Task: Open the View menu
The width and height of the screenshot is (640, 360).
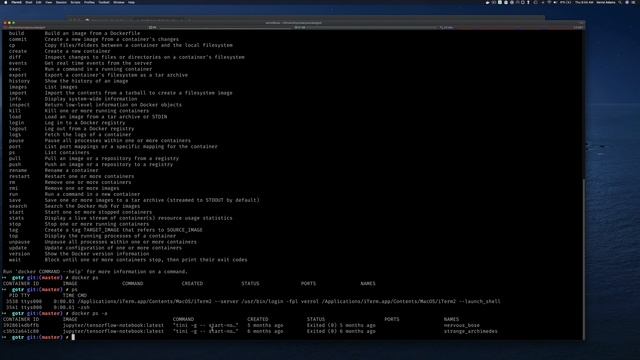Action: point(49,2)
